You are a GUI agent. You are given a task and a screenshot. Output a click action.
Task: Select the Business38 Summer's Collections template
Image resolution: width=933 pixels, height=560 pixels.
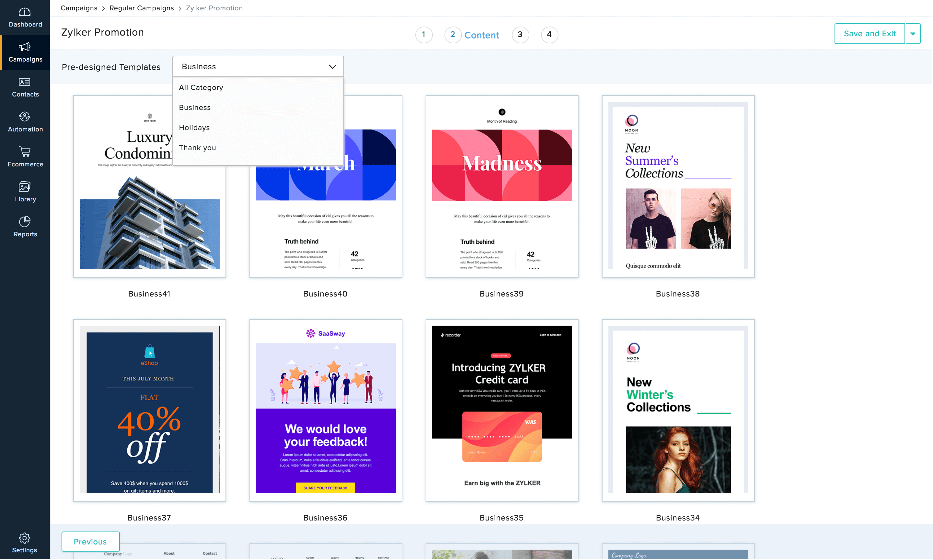click(x=678, y=186)
